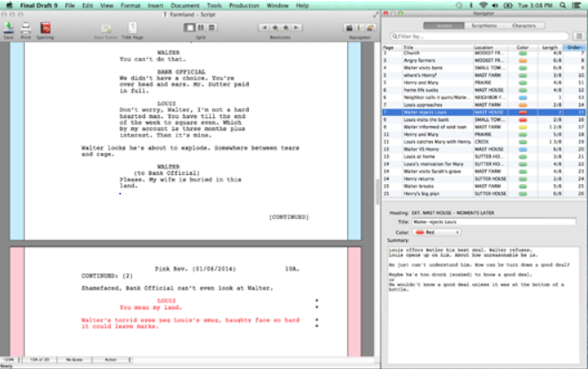Sort scenes by Length column header
The image size is (588, 369).
point(551,47)
